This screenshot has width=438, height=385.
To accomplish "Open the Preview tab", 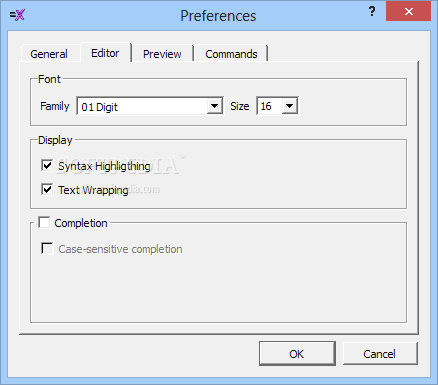I will [x=162, y=54].
